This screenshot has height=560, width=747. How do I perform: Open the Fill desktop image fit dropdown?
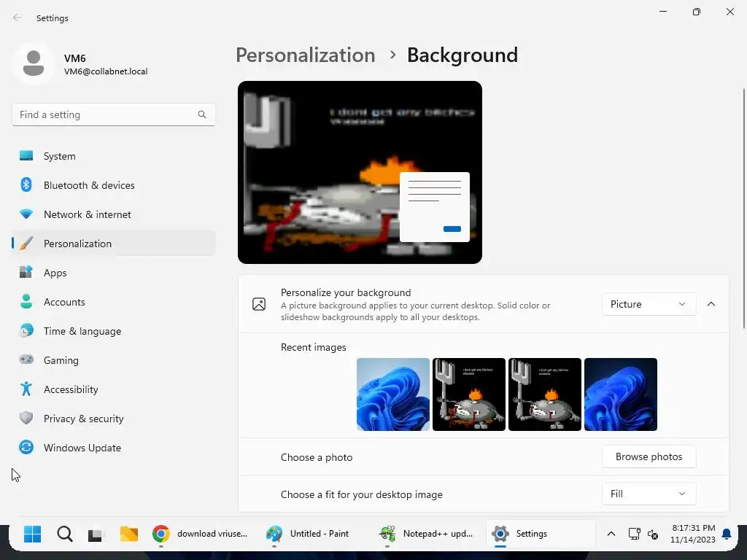coord(649,494)
